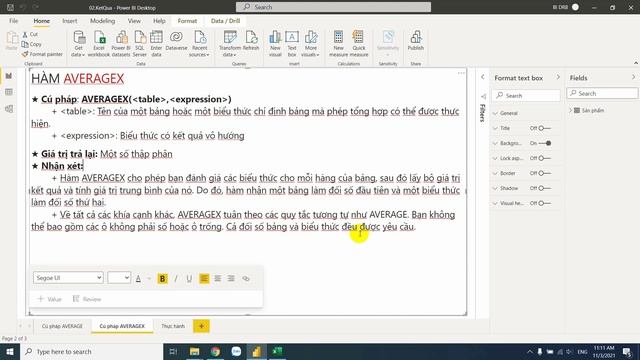Expand the Filters pane
Image resolution: width=640 pixels, height=360 pixels.
[x=482, y=77]
